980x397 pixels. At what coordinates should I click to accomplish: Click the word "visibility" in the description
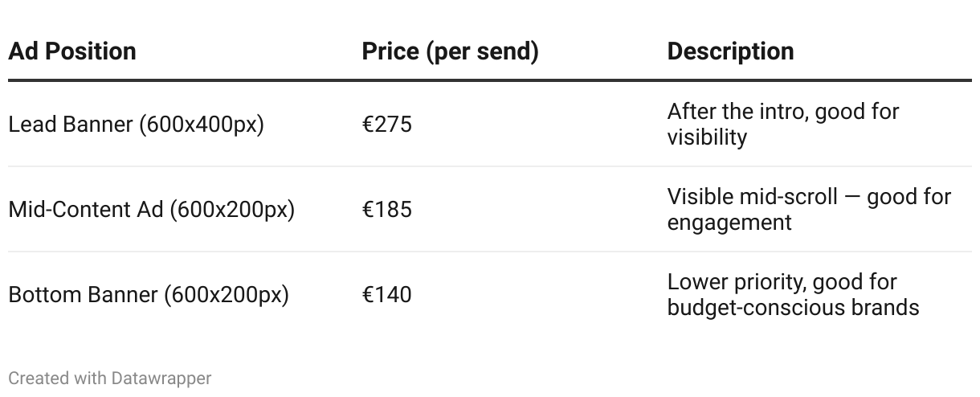coord(707,137)
